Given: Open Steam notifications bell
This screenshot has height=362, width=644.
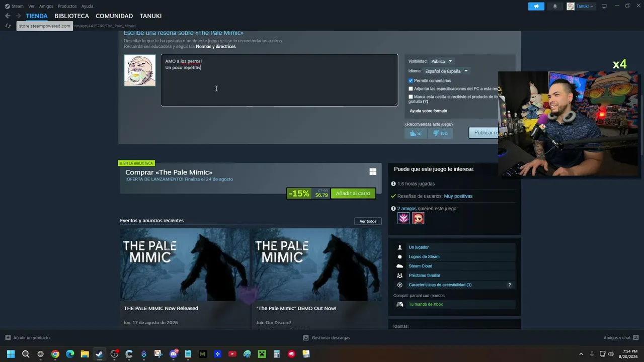Looking at the screenshot, I should [555, 6].
